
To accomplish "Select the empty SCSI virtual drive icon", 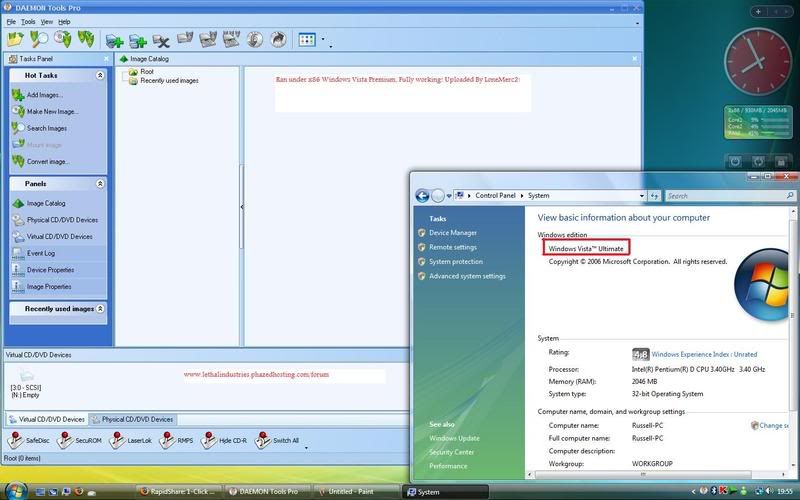I will point(26,385).
